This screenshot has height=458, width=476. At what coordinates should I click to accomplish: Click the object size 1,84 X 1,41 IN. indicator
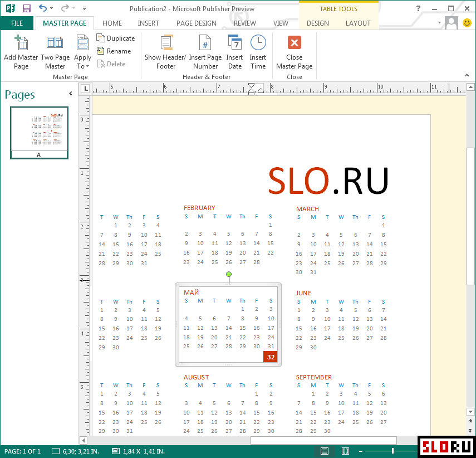click(x=139, y=451)
